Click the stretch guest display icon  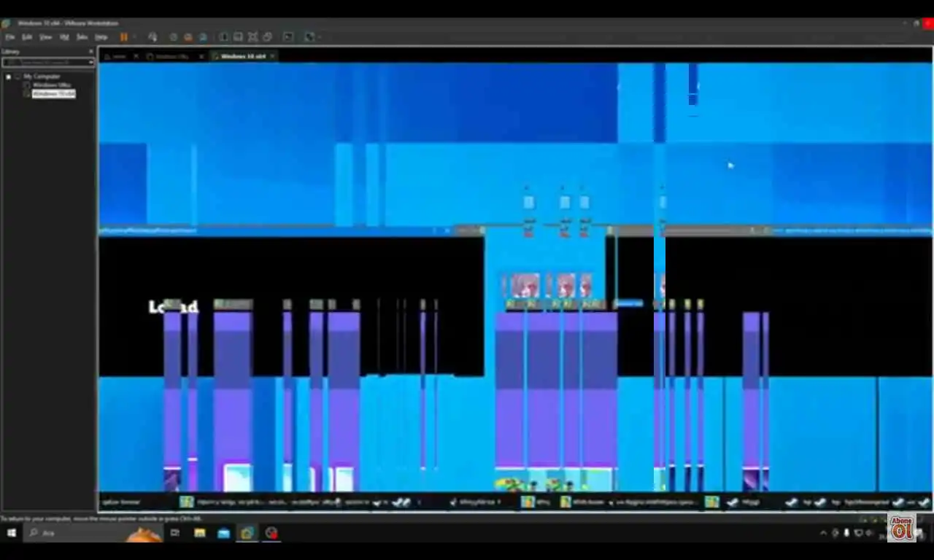click(309, 36)
